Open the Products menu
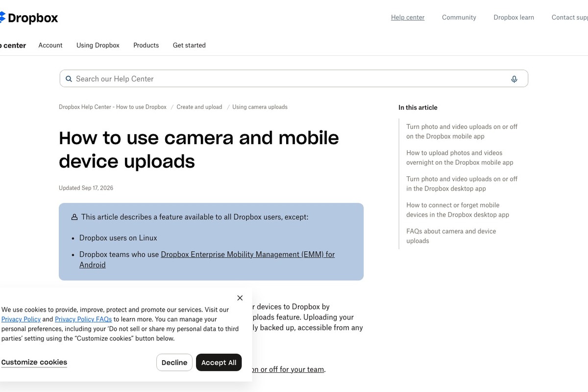588x392 pixels. [x=146, y=45]
